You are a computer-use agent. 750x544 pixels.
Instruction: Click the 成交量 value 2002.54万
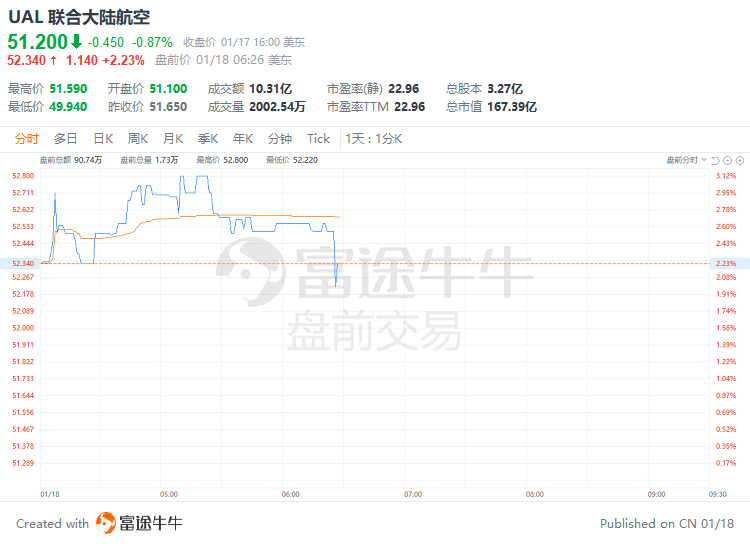tap(277, 106)
